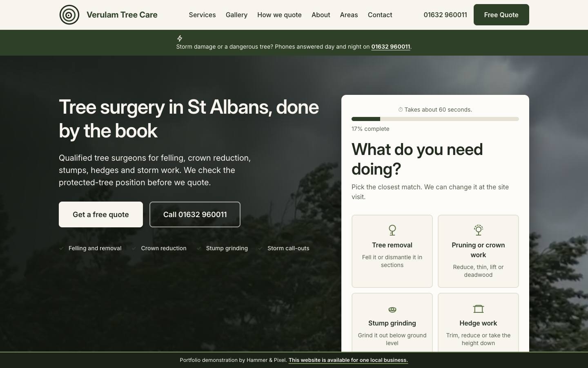Navigate to the About page
This screenshot has height=368, width=588.
(x=321, y=15)
